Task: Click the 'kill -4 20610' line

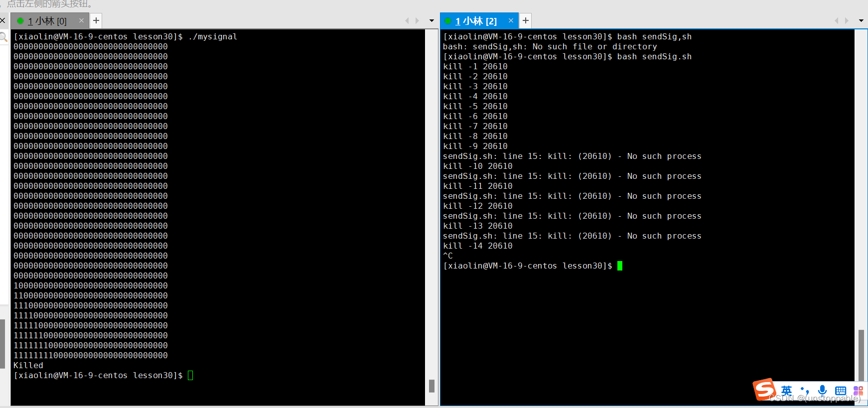Action: pos(475,96)
